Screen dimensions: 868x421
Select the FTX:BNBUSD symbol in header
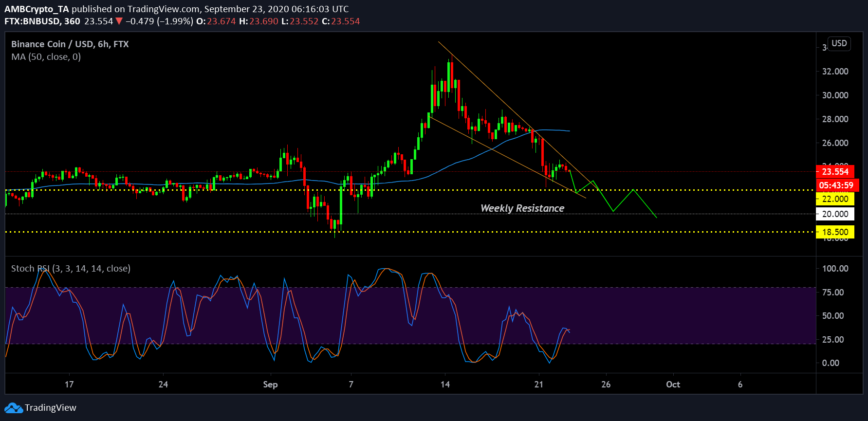point(42,21)
